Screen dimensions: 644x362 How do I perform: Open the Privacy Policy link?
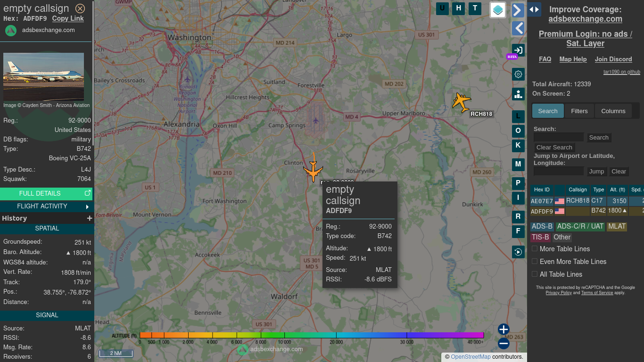pos(559,293)
